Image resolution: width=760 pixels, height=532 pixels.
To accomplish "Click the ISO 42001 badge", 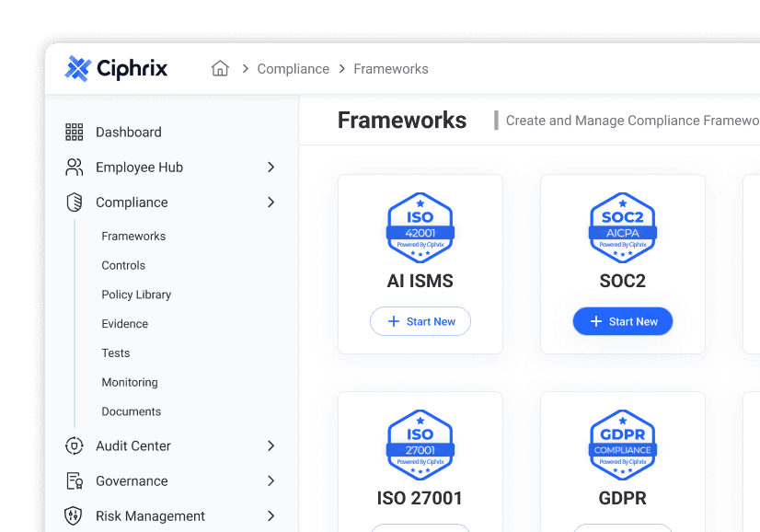I will [420, 228].
